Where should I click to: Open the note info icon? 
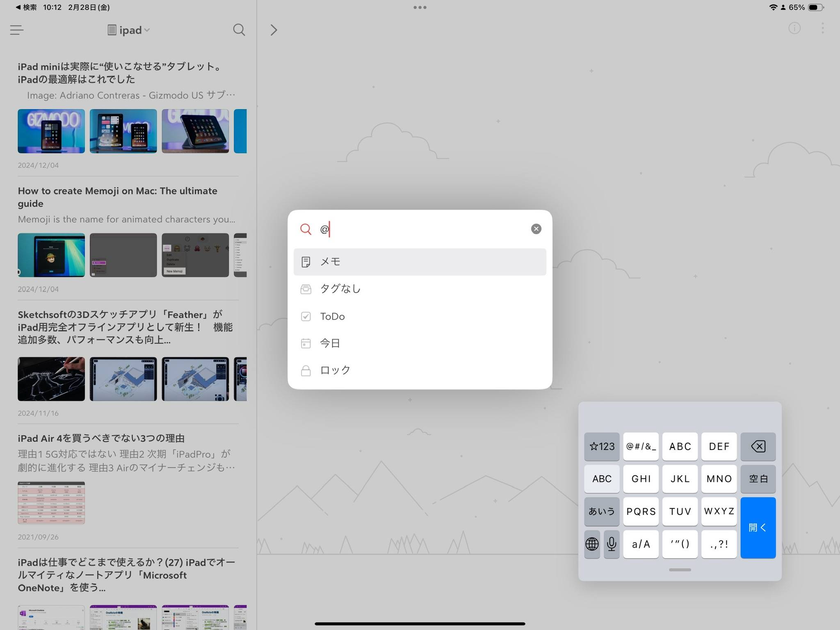794,28
